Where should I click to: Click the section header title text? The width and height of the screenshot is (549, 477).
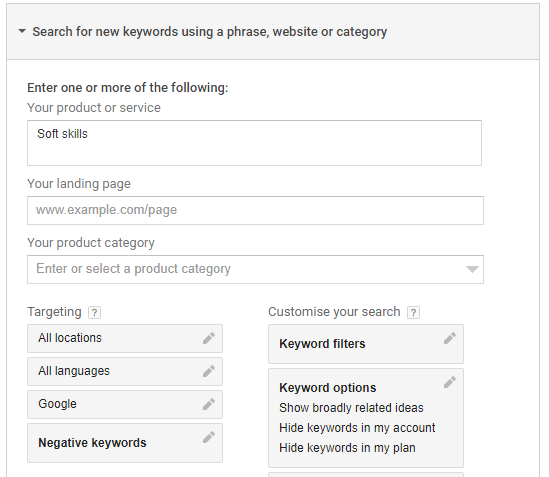coord(210,32)
